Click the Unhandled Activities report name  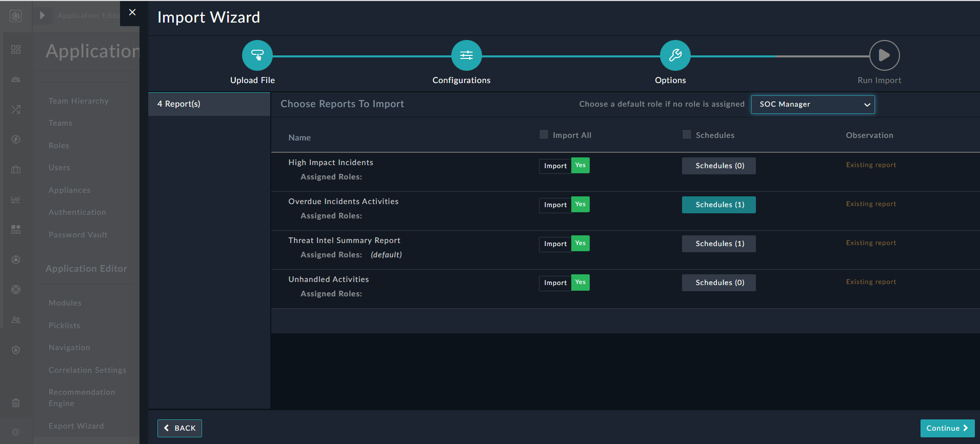[329, 279]
